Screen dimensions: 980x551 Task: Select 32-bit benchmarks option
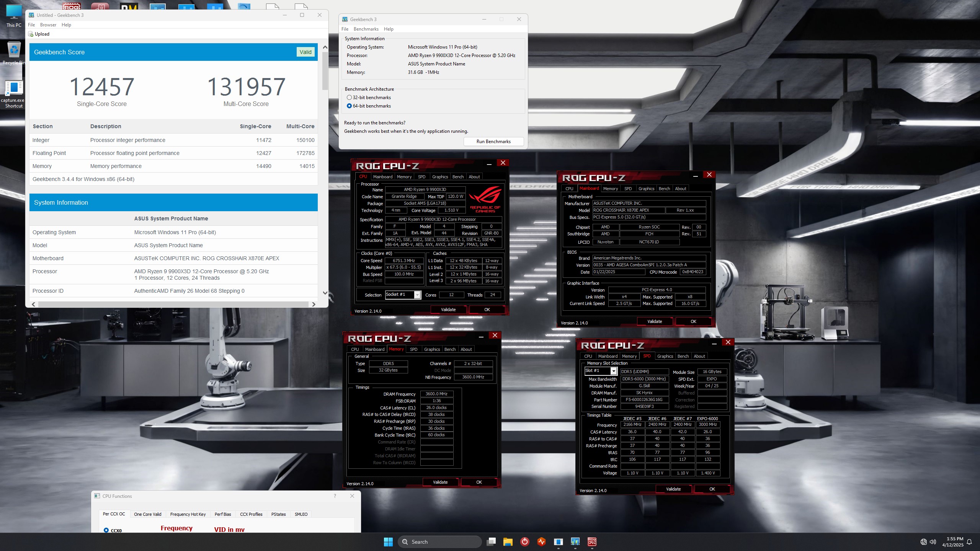coord(349,98)
